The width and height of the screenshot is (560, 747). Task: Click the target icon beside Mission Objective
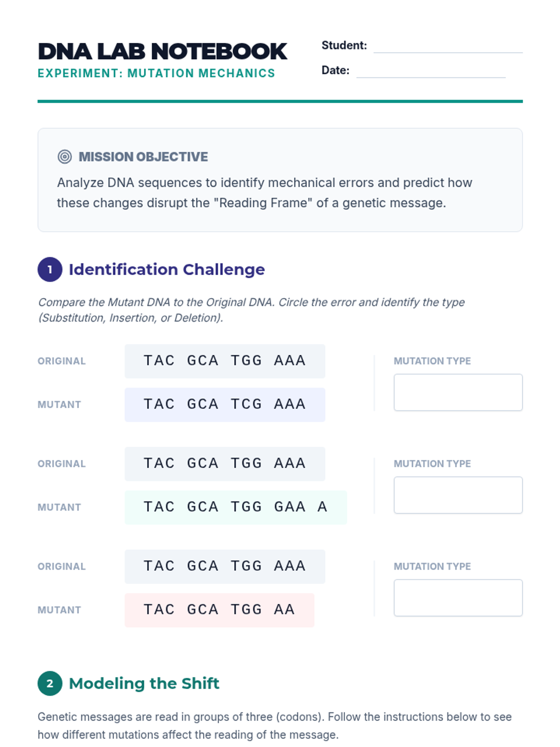tap(64, 157)
